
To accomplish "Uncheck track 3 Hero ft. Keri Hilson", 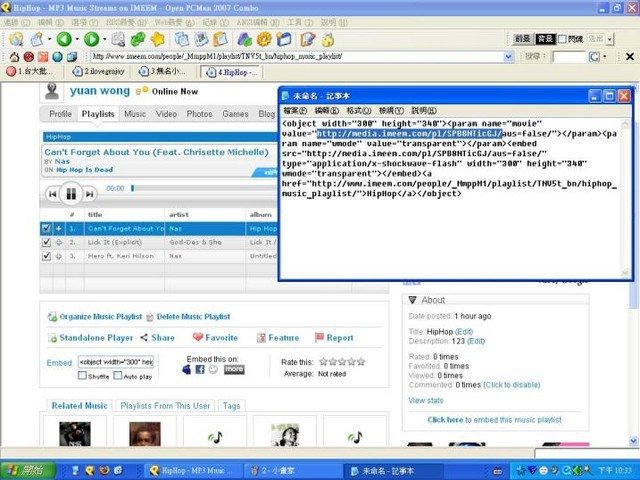I will coord(46,256).
